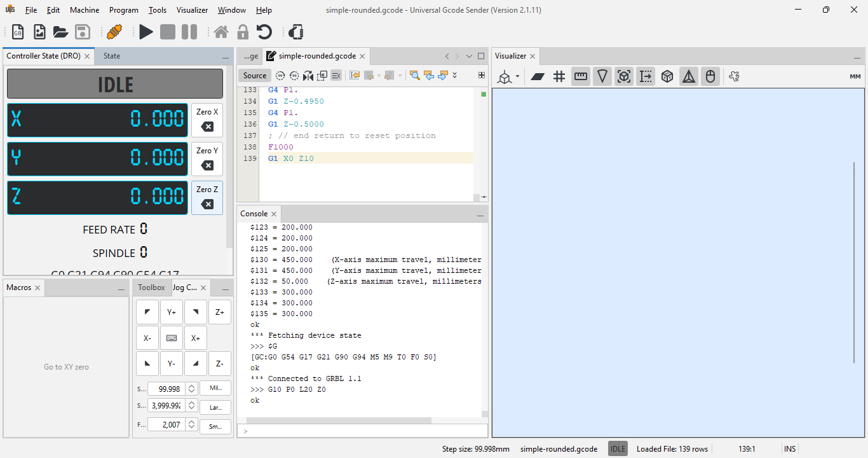
Task: Click the new G-code file icon
Action: tap(18, 32)
